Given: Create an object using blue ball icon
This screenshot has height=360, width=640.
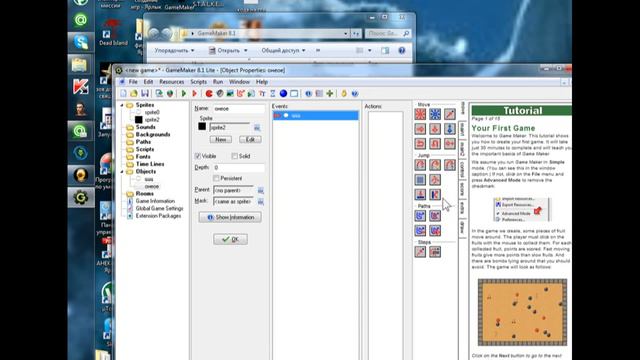Looking at the screenshot, I should pyautogui.click(x=283, y=93).
